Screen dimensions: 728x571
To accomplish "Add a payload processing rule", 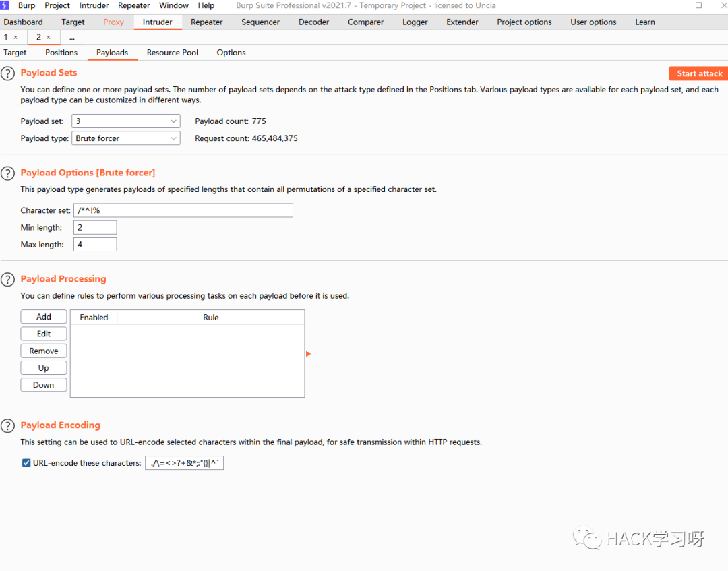I will pos(44,317).
